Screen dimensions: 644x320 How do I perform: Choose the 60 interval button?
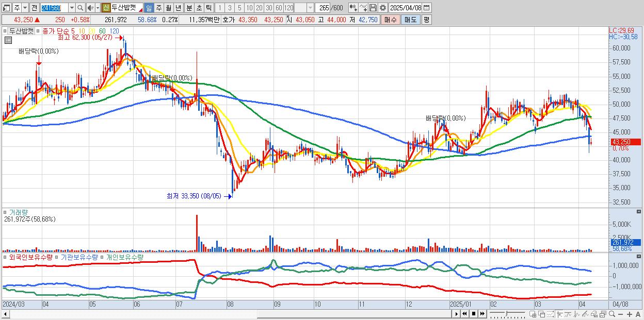point(279,8)
